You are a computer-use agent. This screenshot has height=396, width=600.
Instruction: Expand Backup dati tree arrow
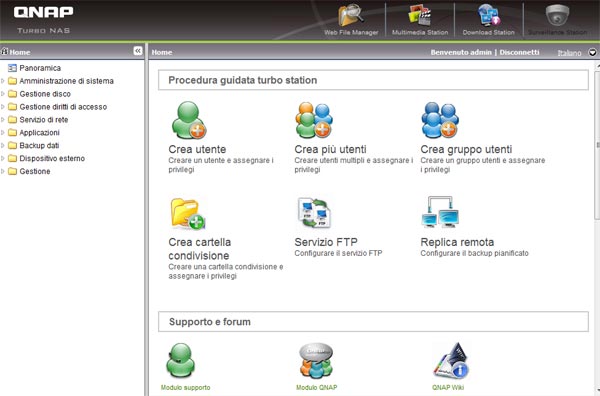(3, 145)
